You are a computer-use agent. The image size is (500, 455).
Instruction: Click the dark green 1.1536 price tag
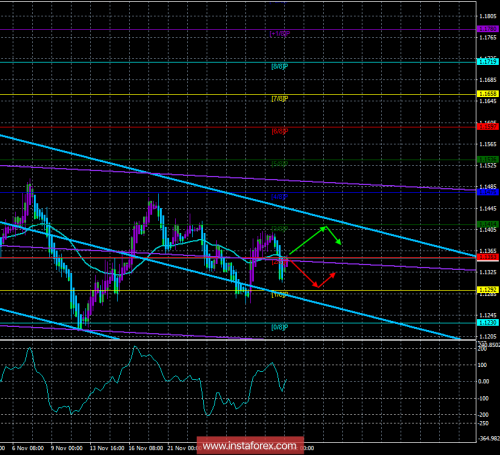click(x=488, y=159)
